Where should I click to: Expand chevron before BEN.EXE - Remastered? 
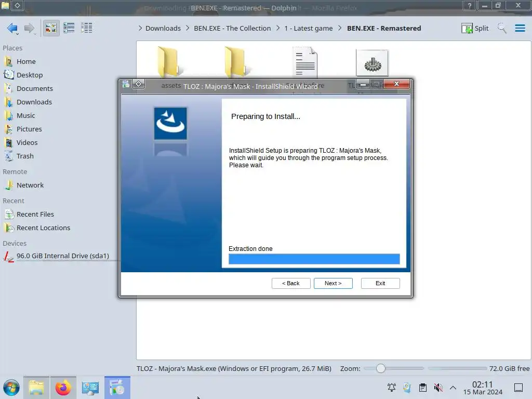click(x=340, y=28)
